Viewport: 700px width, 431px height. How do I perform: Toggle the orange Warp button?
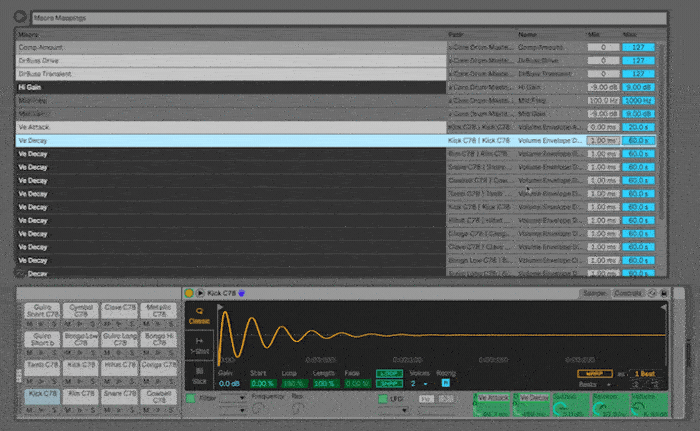tap(594, 373)
